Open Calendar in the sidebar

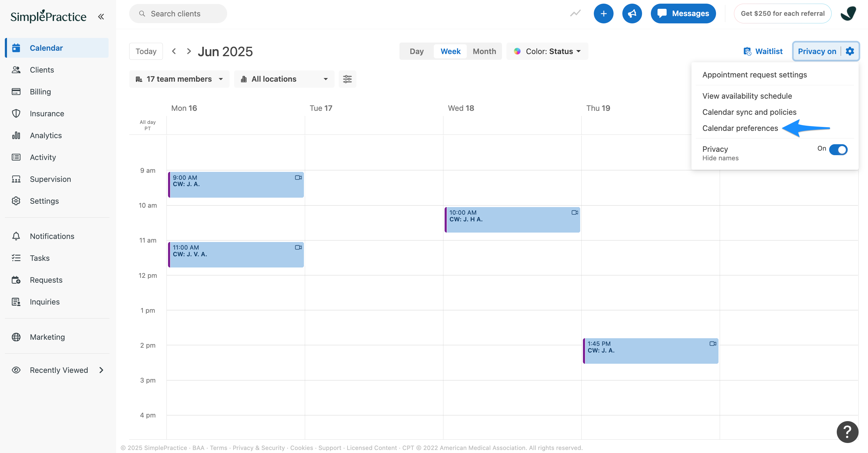[57, 48]
